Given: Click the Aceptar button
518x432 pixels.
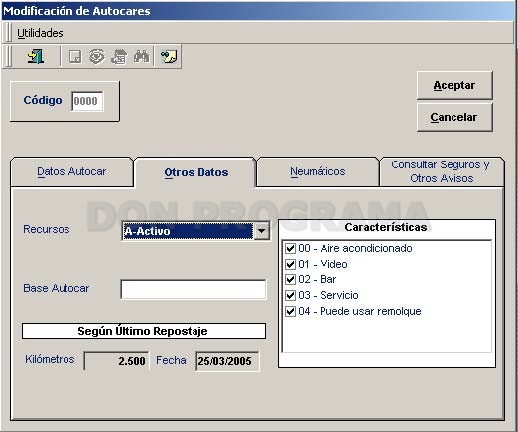Looking at the screenshot, I should point(454,85).
